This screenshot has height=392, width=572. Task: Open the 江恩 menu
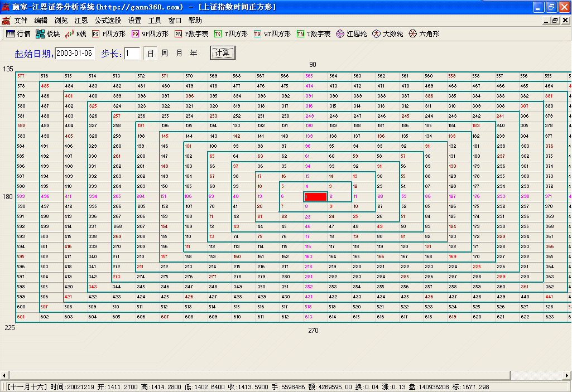pos(81,20)
